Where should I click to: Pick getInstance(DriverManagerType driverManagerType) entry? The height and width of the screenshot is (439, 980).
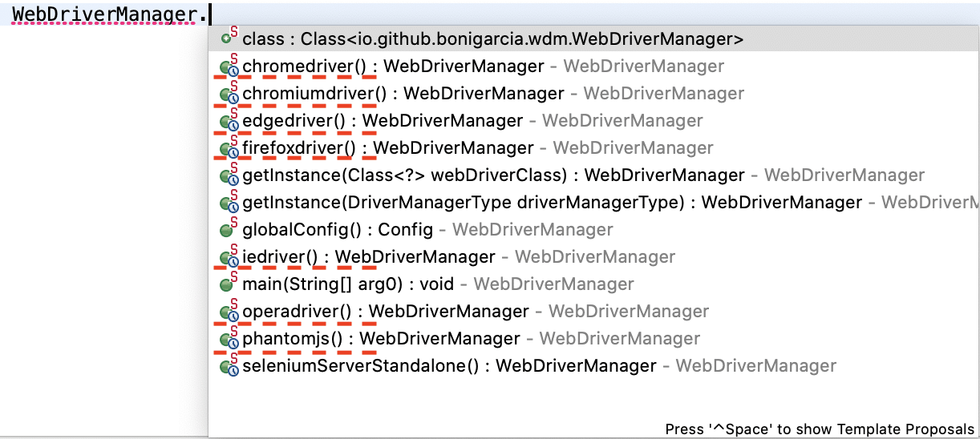[552, 203]
